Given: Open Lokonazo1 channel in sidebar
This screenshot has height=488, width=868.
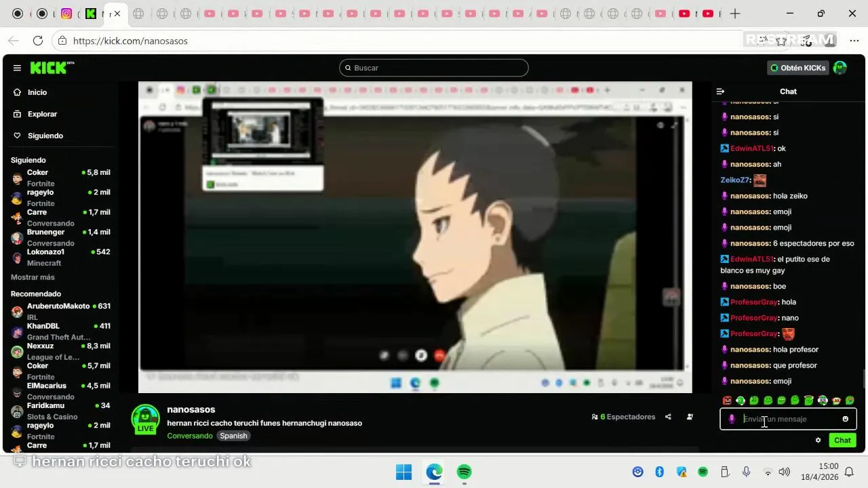Looking at the screenshot, I should click(60, 258).
